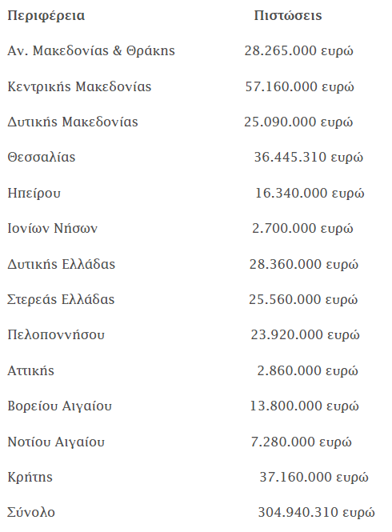Select the Θεσσαλίας region label
The width and height of the screenshot is (392, 532).
pos(42,157)
